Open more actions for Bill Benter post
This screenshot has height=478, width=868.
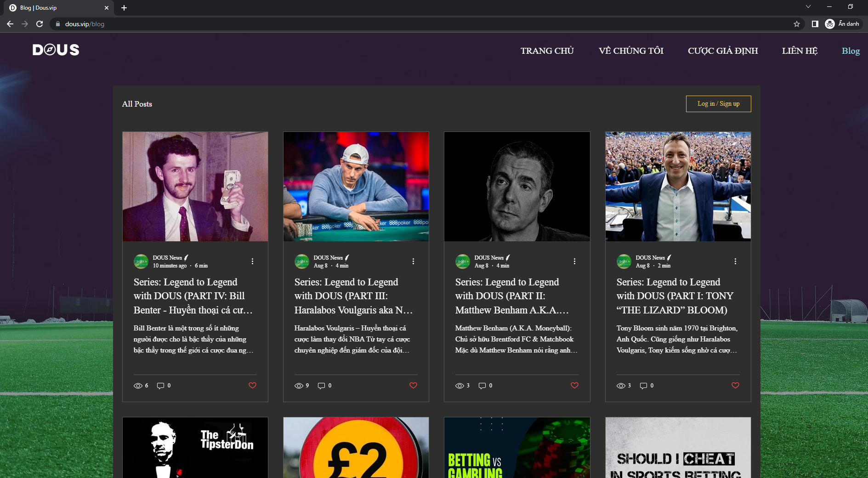[x=252, y=261]
